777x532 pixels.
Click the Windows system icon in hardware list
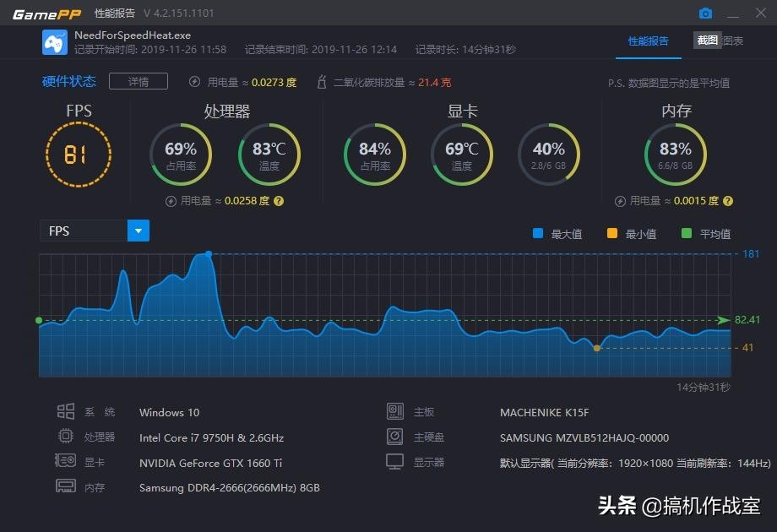pyautogui.click(x=66, y=412)
